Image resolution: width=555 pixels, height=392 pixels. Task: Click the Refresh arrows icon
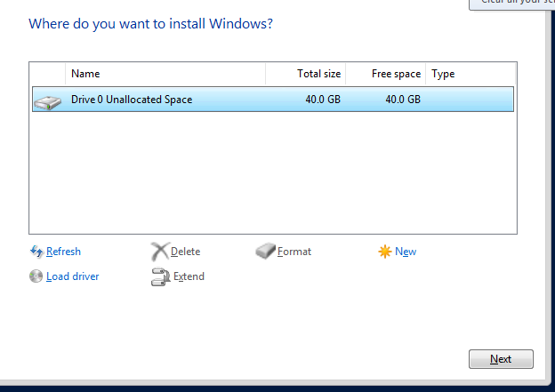(36, 252)
